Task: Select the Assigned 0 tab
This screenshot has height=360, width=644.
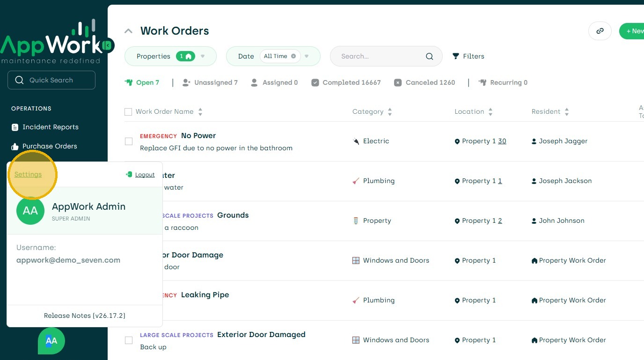Action: pos(274,83)
